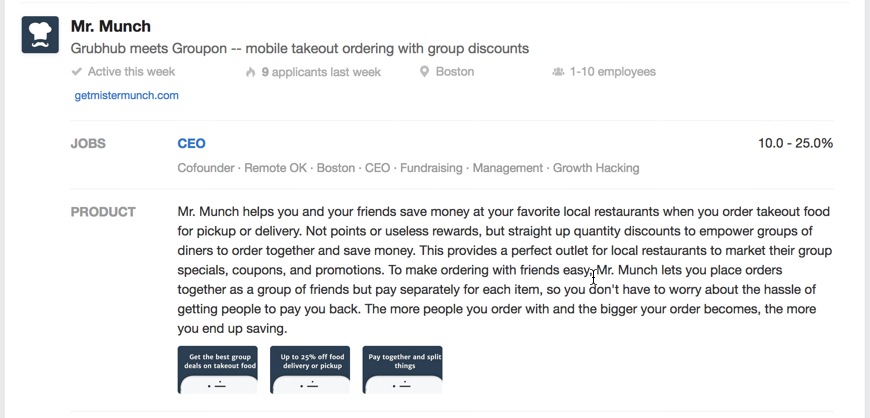This screenshot has height=418, width=870.
Task: Click the 9 applicants last week text
Action: tap(321, 72)
